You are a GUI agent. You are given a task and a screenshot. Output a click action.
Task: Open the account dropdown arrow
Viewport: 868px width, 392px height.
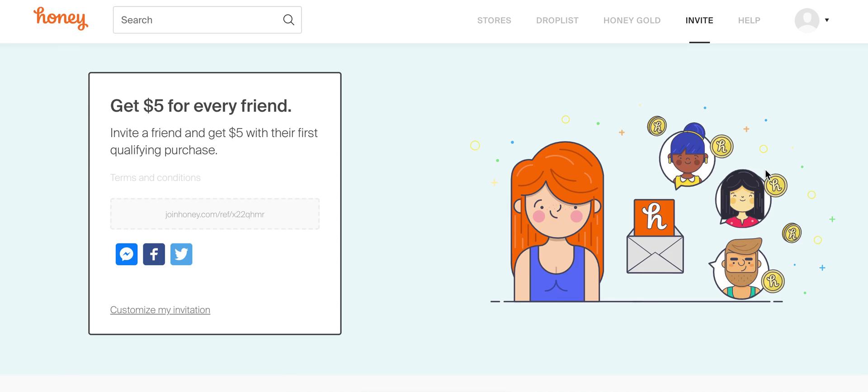point(827,20)
